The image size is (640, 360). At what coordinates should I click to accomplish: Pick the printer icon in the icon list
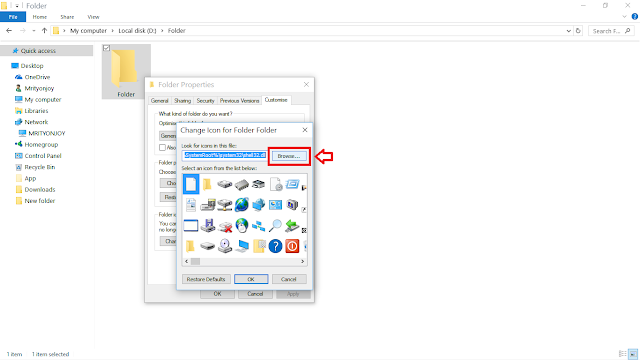(258, 184)
